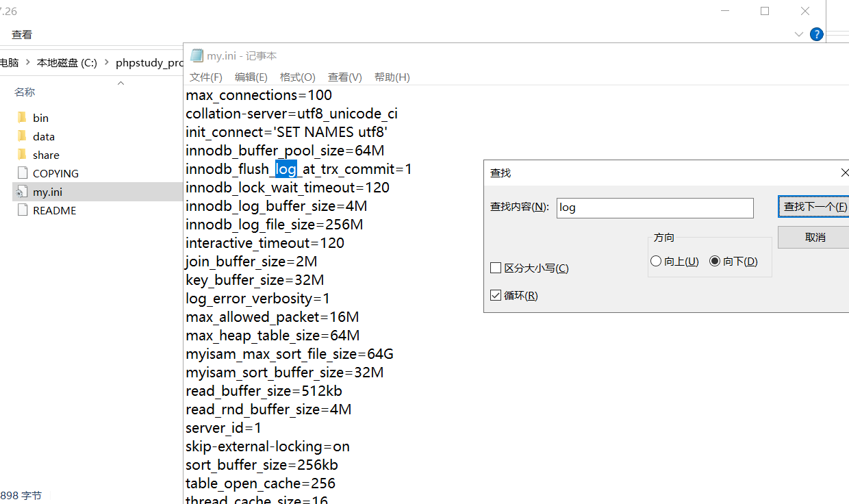Open Explorer help via the blue question mark
The height and width of the screenshot is (504, 849).
tap(816, 34)
